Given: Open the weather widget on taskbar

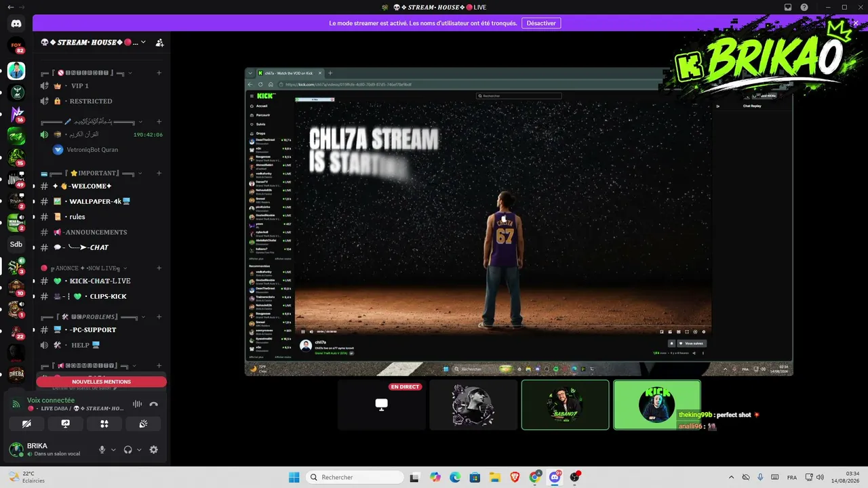Looking at the screenshot, I should (27, 477).
